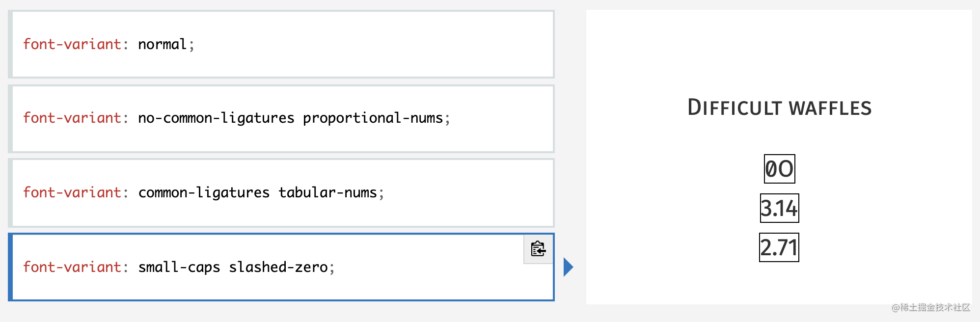The image size is (980, 322).
Task: Select the small-caps slashed-zero example
Action: (281, 267)
